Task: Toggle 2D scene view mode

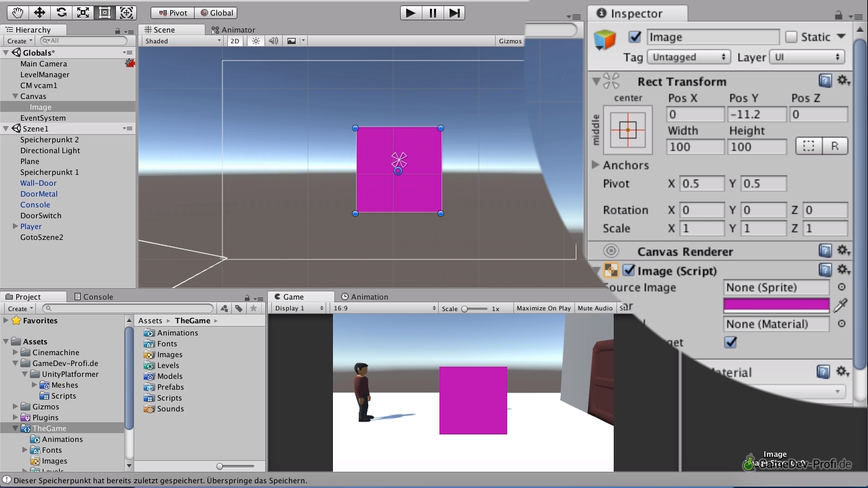Action: click(x=235, y=41)
